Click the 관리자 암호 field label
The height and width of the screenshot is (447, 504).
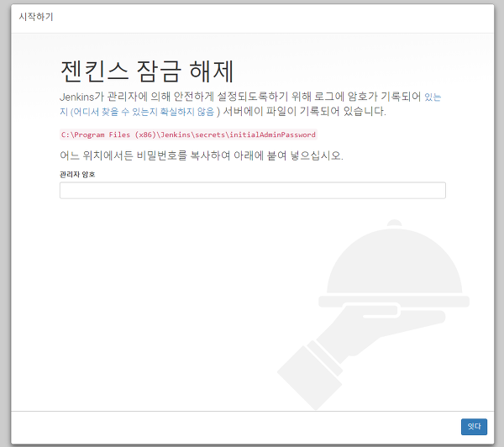(77, 174)
